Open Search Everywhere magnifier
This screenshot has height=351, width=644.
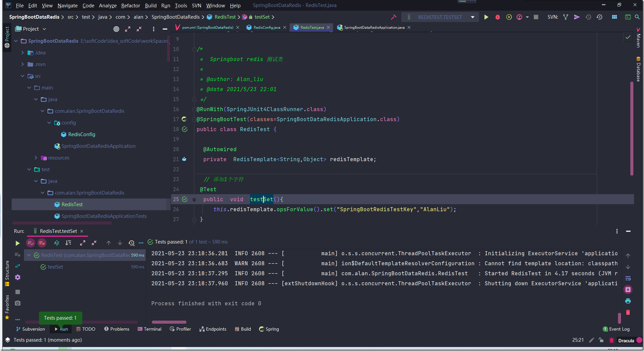point(637,17)
